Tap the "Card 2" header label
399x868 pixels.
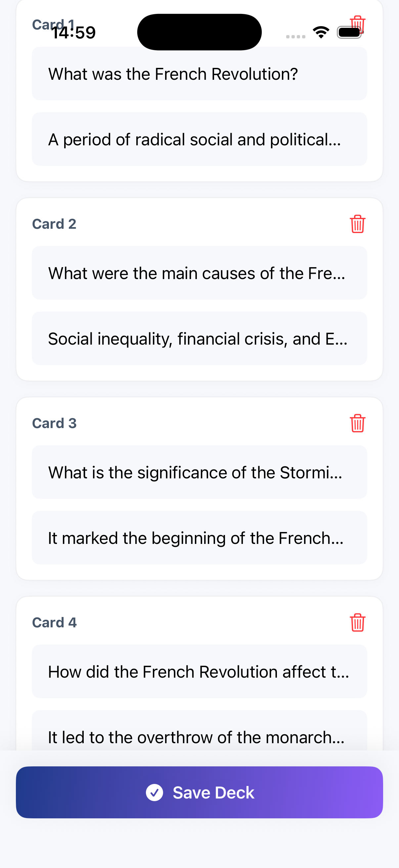click(54, 224)
